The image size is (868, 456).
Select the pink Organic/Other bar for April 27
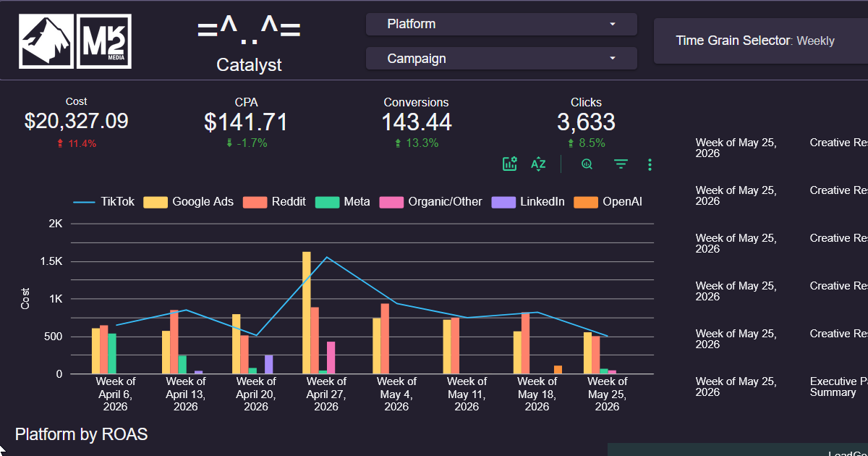(x=331, y=358)
